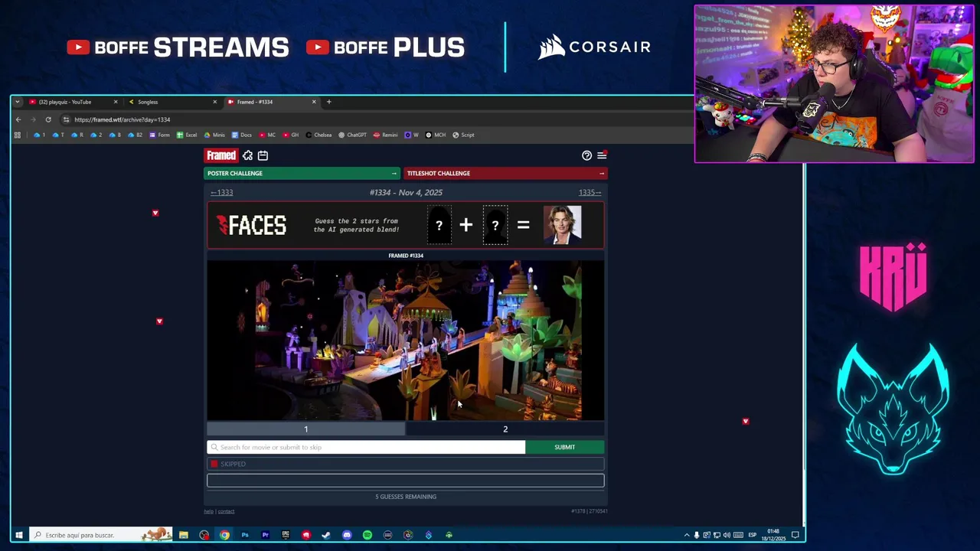Viewport: 980px width, 551px height.
Task: Open Premiere Pro from the taskbar
Action: [x=265, y=535]
